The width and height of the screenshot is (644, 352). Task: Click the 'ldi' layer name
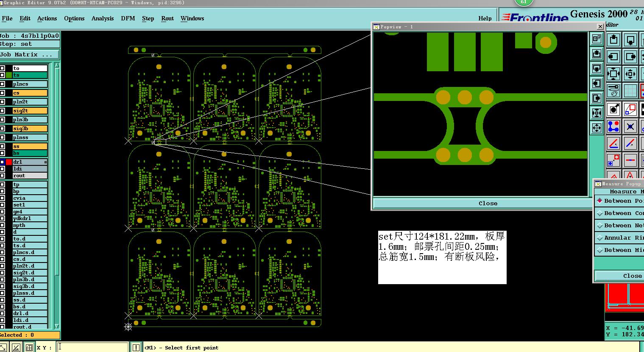[x=30, y=169]
